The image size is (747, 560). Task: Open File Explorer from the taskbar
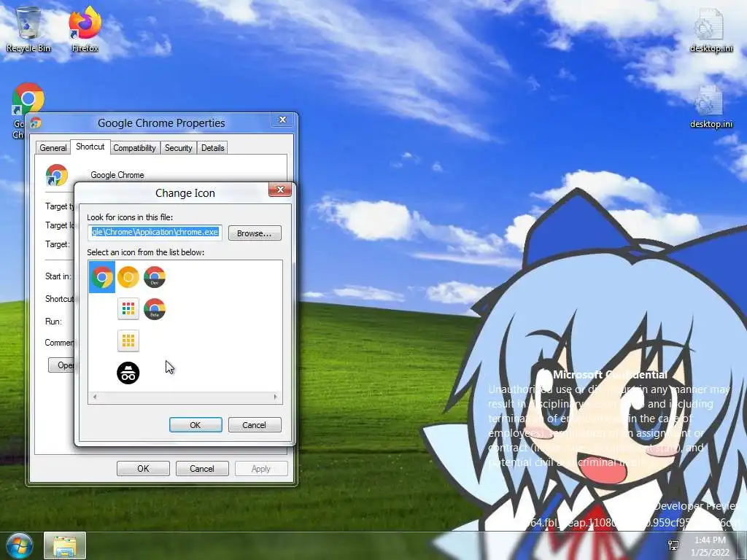[x=65, y=545]
